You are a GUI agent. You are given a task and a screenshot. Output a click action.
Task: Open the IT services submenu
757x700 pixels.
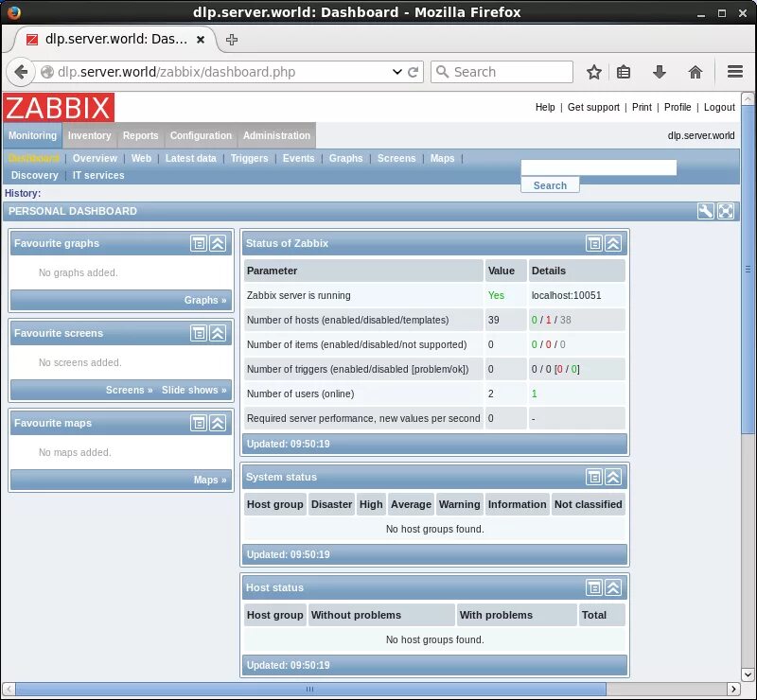coord(98,175)
